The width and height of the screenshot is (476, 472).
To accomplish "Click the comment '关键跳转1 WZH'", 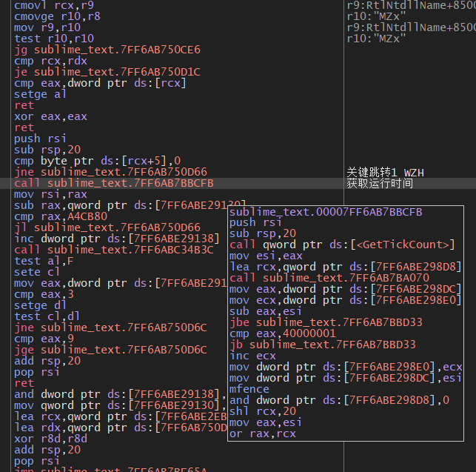I will coord(385,172).
